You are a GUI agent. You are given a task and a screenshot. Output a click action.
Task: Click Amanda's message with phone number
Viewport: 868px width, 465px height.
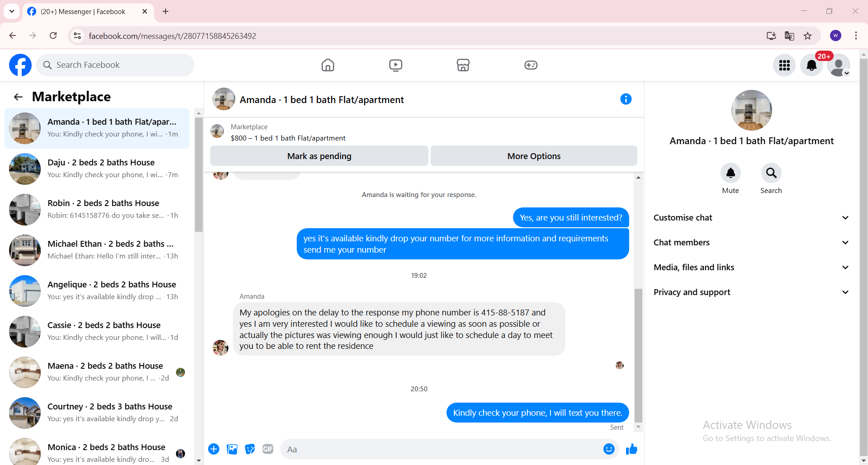[x=399, y=329]
